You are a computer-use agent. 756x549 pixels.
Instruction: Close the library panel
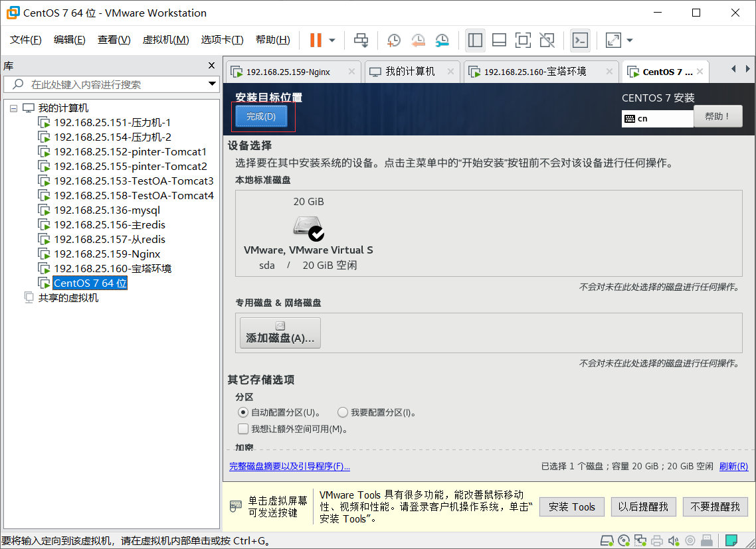pyautogui.click(x=211, y=66)
